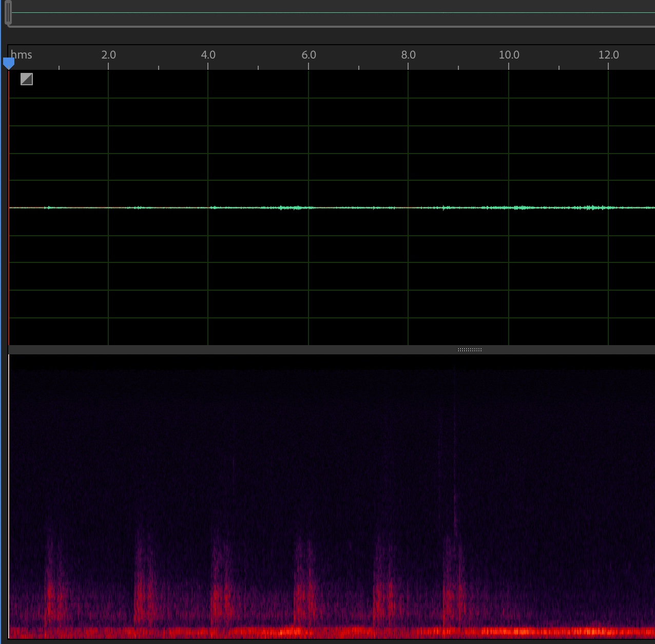Click the 6.0 mark on the time ruler
The image size is (655, 644).
coord(309,55)
